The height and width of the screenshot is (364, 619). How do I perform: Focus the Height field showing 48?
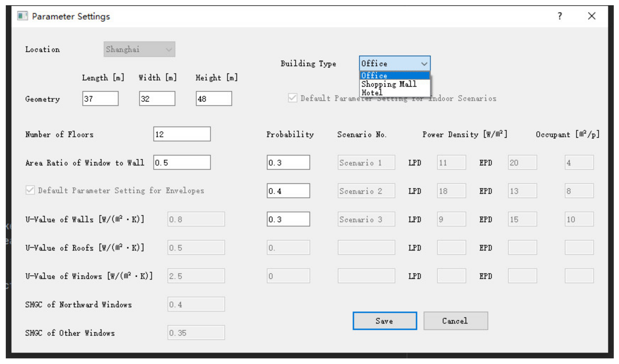[x=214, y=99]
